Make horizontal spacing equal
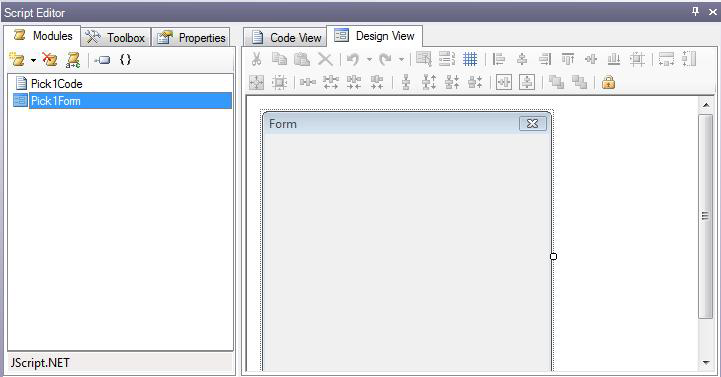The height and width of the screenshot is (377, 721). point(308,83)
